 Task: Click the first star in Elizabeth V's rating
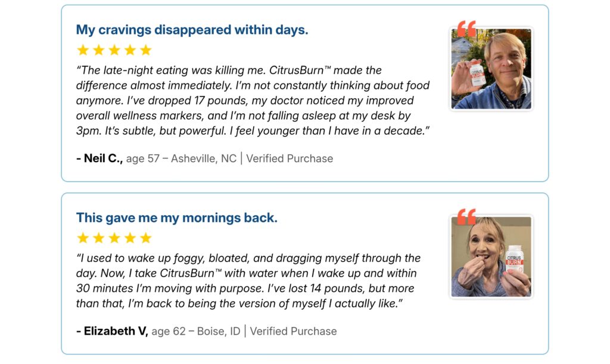[83, 238]
